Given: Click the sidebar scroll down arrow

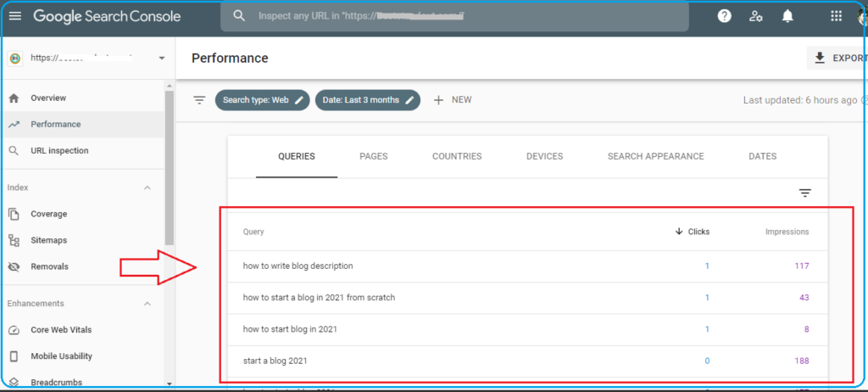Looking at the screenshot, I should tap(169, 384).
